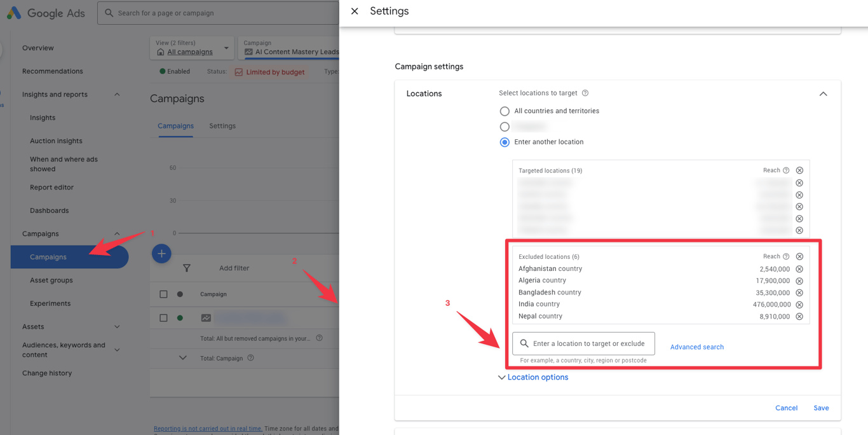Remove Nepal from excluded locations

[799, 317]
